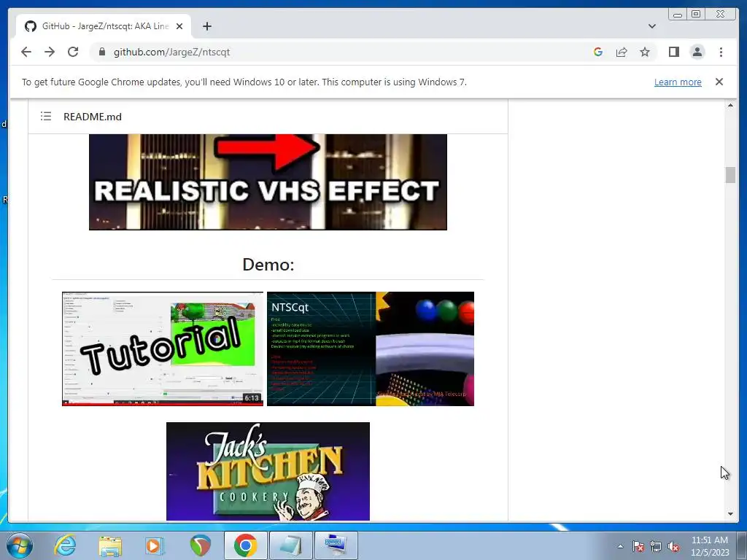Image resolution: width=747 pixels, height=560 pixels.
Task: Minimize the Chrome window
Action: pos(678,15)
